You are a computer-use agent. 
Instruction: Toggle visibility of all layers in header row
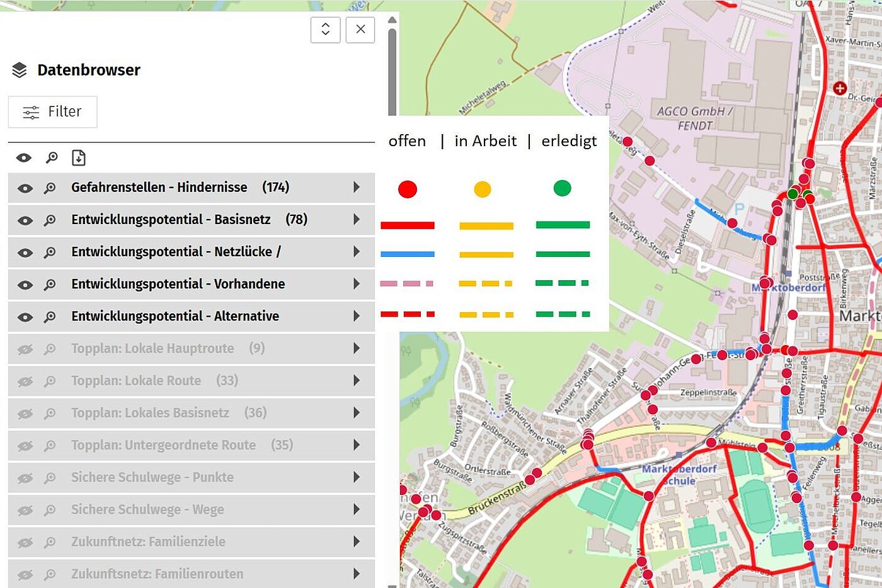point(24,158)
